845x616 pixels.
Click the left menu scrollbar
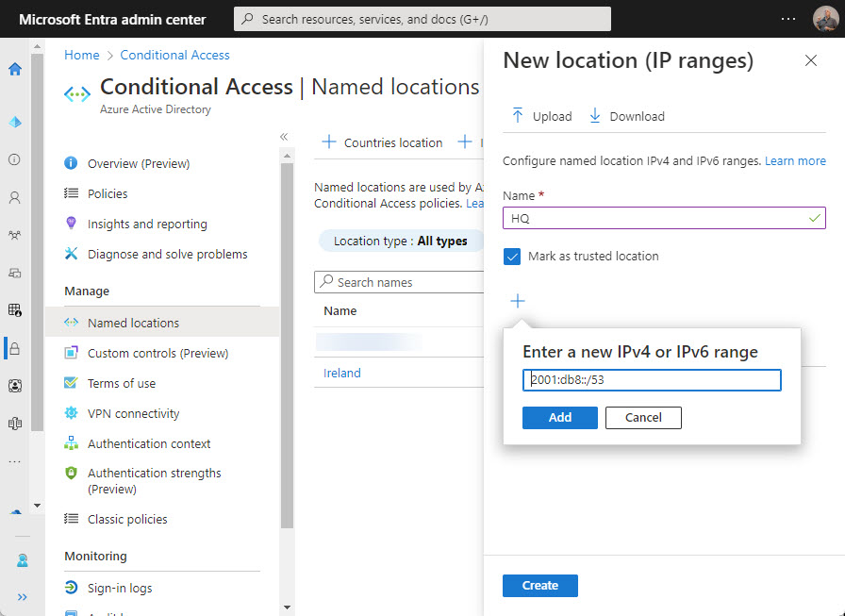[287, 345]
